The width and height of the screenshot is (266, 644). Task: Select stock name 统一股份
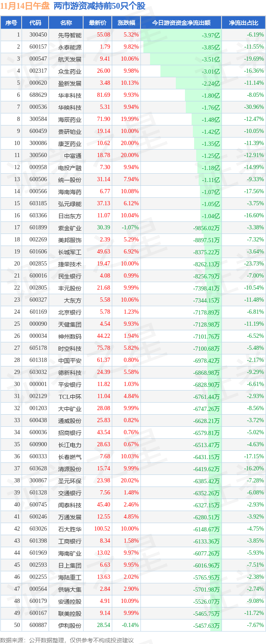coord(70,179)
